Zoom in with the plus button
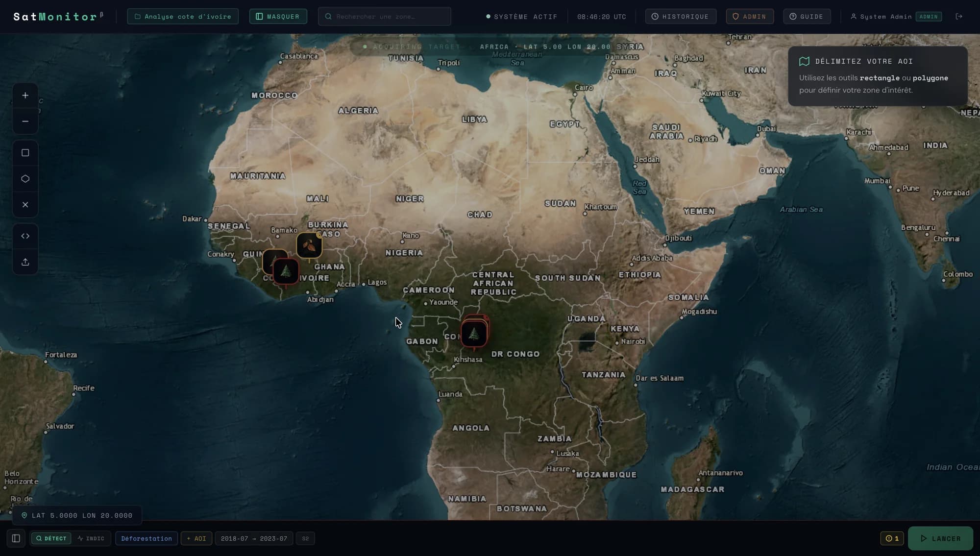This screenshot has width=980, height=556. [x=25, y=96]
